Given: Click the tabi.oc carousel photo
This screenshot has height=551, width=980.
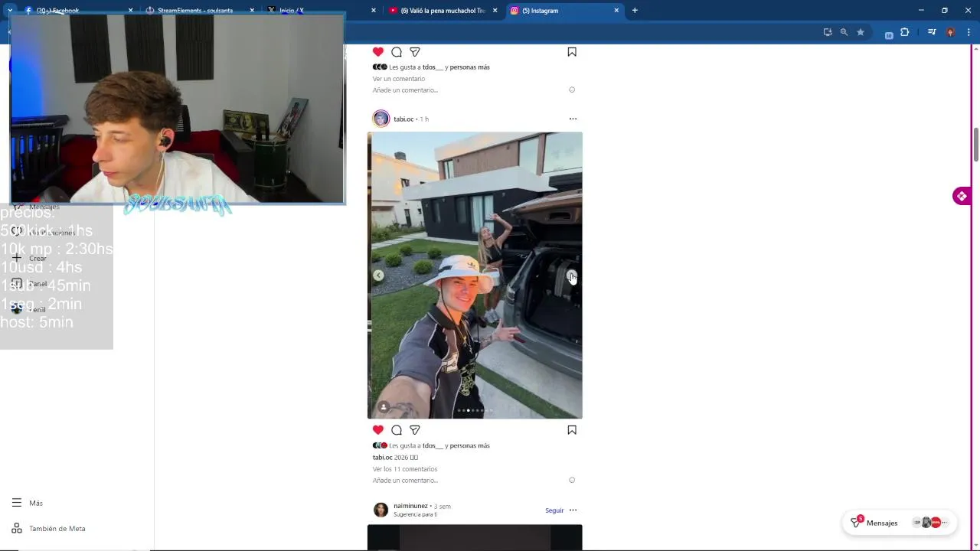Looking at the screenshot, I should [x=475, y=275].
